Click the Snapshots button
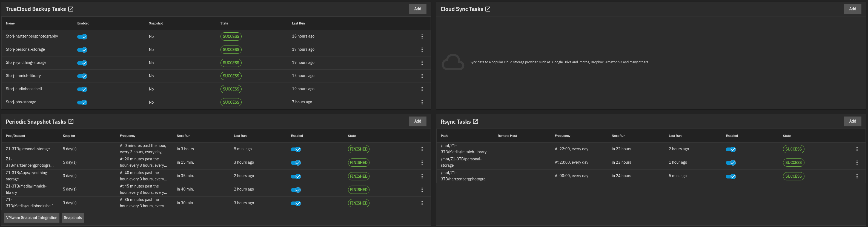 pos(73,218)
